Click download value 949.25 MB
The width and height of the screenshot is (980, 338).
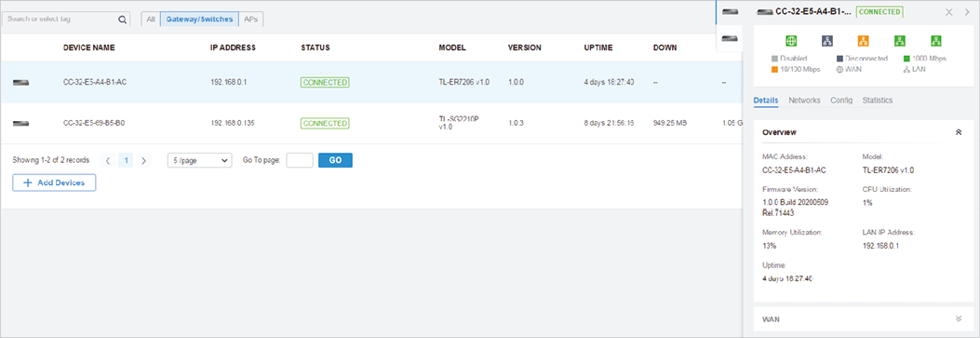click(x=670, y=124)
